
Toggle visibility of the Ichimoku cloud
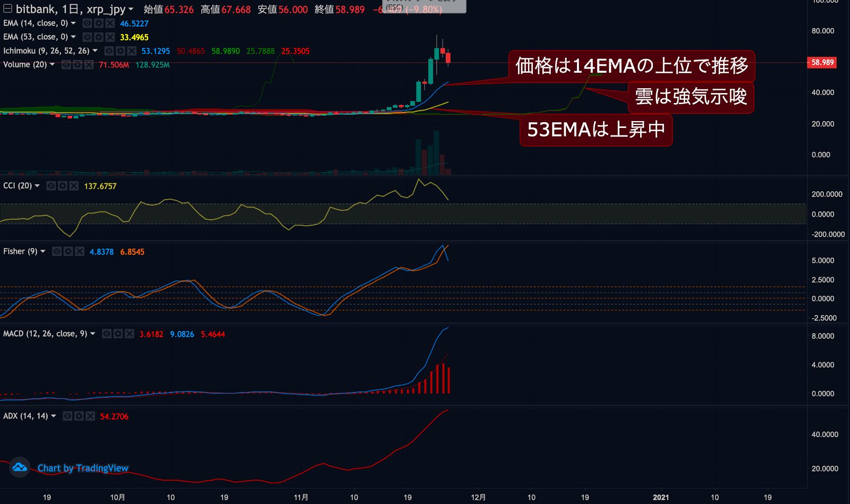point(109,51)
